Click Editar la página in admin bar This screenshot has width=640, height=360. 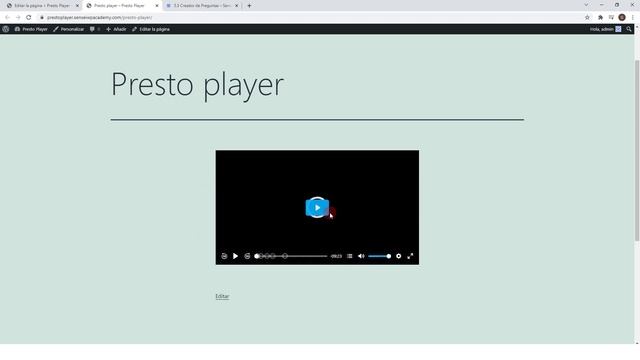[151, 29]
